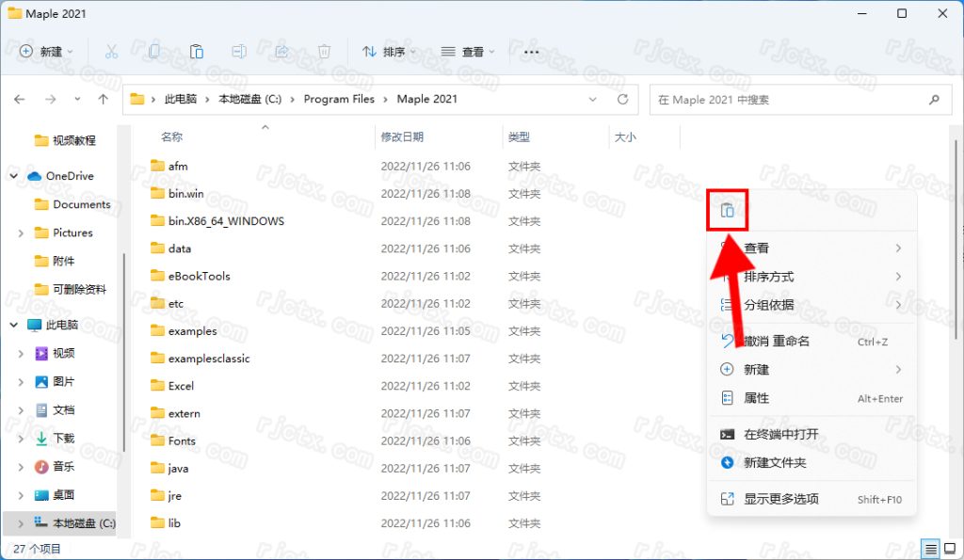Open the three-dot more options menu
The image size is (964, 560).
point(531,52)
